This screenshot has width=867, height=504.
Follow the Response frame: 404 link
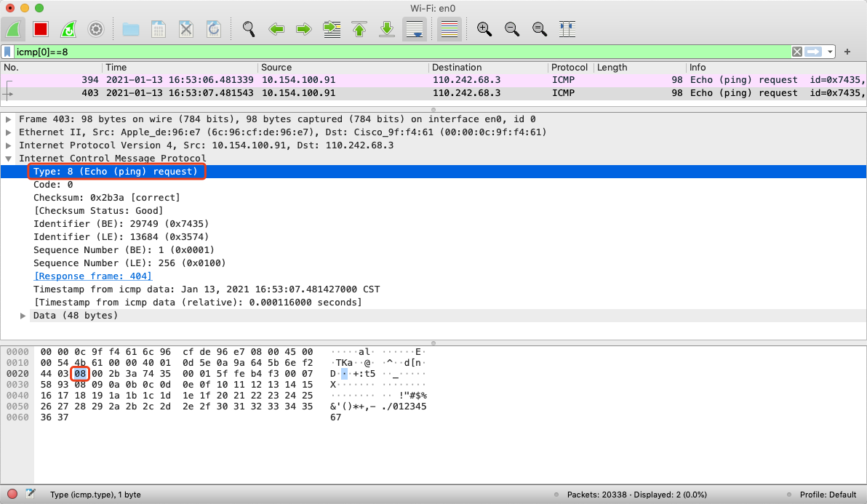[93, 276]
